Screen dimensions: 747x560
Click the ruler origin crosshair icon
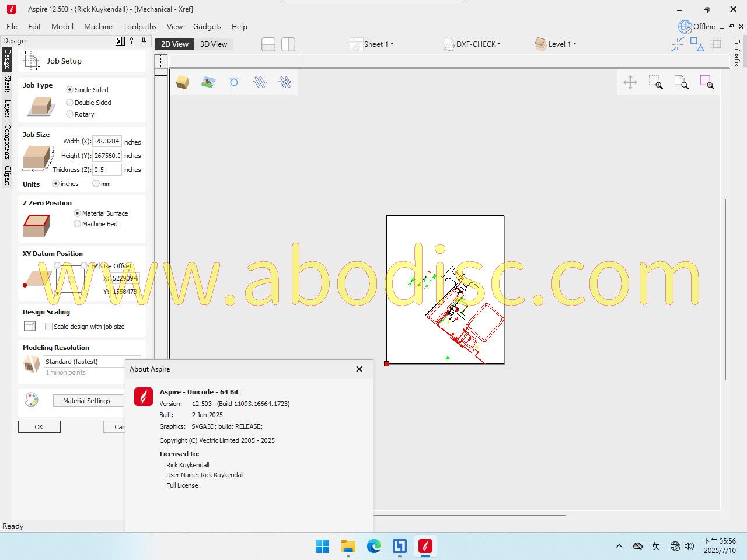click(160, 61)
